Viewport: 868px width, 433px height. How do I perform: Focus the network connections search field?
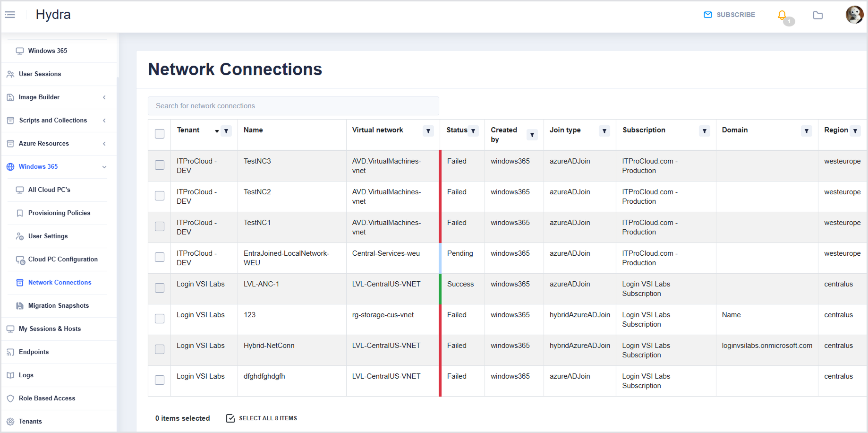293,106
